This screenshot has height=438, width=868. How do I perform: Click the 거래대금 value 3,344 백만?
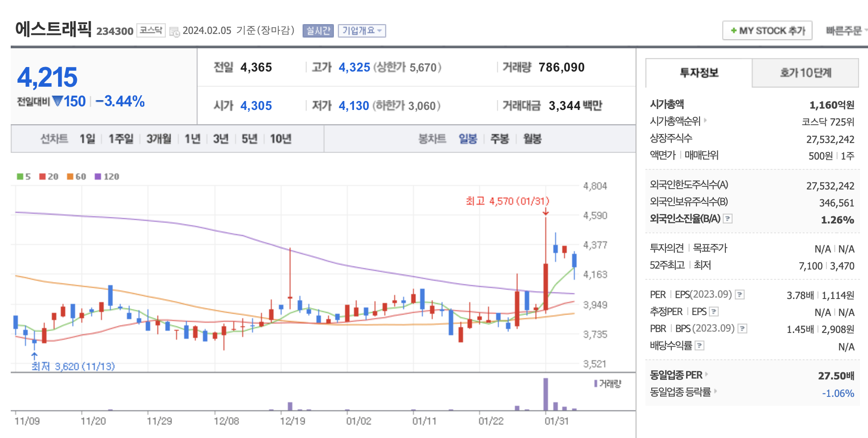click(x=575, y=106)
